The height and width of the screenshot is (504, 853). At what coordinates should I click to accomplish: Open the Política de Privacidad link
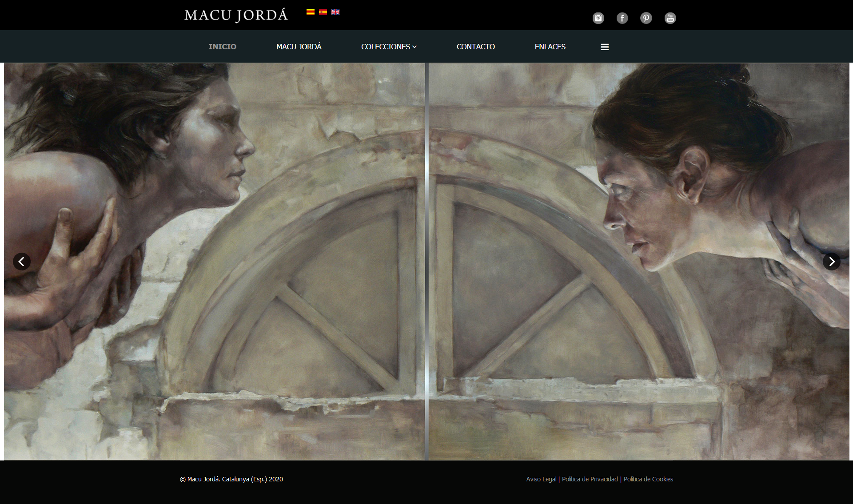[590, 479]
